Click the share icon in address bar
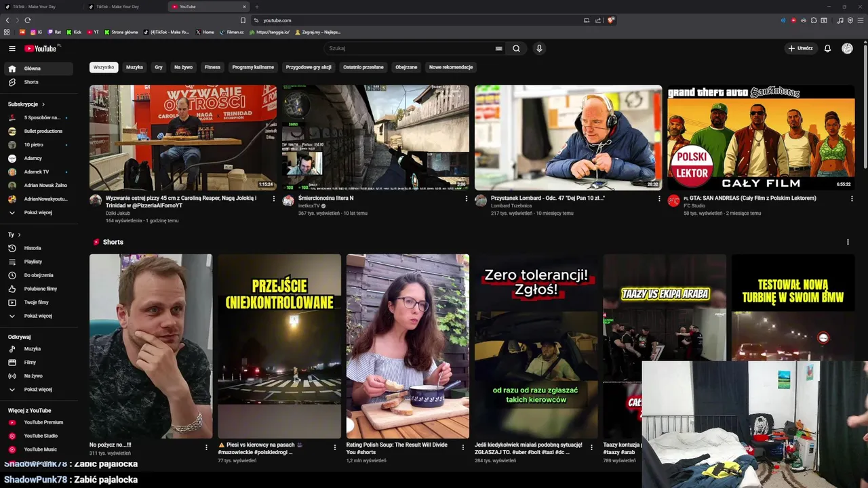This screenshot has height=488, width=868. pos(598,20)
